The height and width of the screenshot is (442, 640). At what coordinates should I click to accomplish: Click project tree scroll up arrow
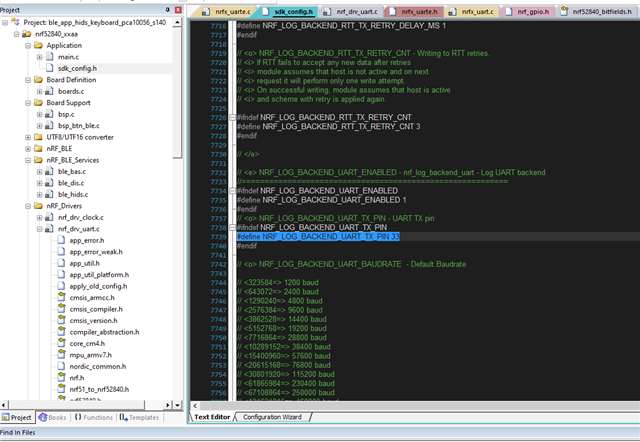point(177,22)
